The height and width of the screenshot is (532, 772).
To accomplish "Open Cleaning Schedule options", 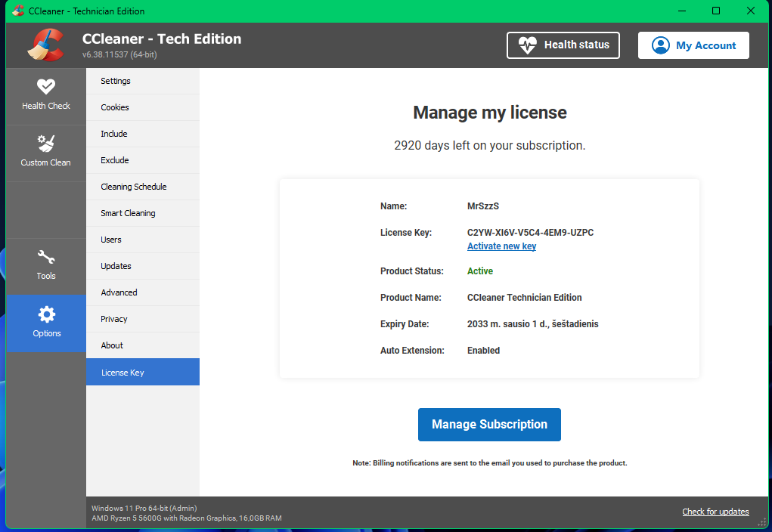I will coord(143,187).
